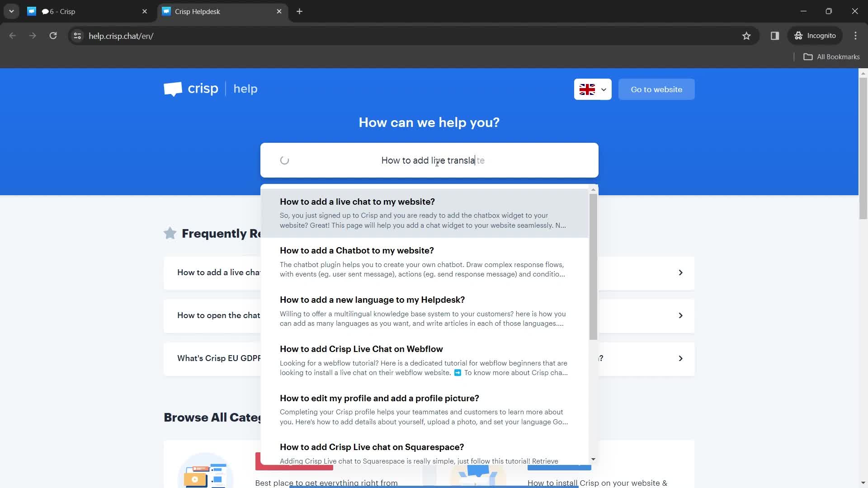This screenshot has width=868, height=488.
Task: Click the category illustration thumbnail at bottom left
Action: [206, 470]
